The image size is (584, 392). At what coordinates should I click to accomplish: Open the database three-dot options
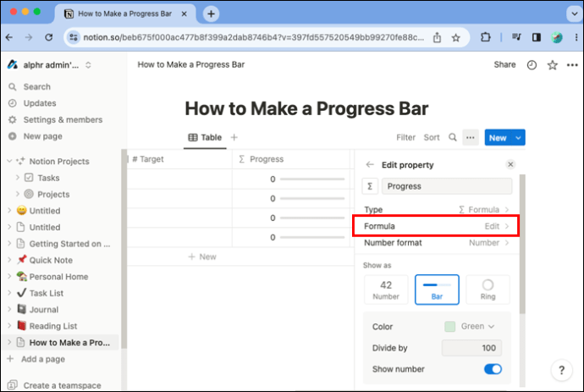[471, 137]
